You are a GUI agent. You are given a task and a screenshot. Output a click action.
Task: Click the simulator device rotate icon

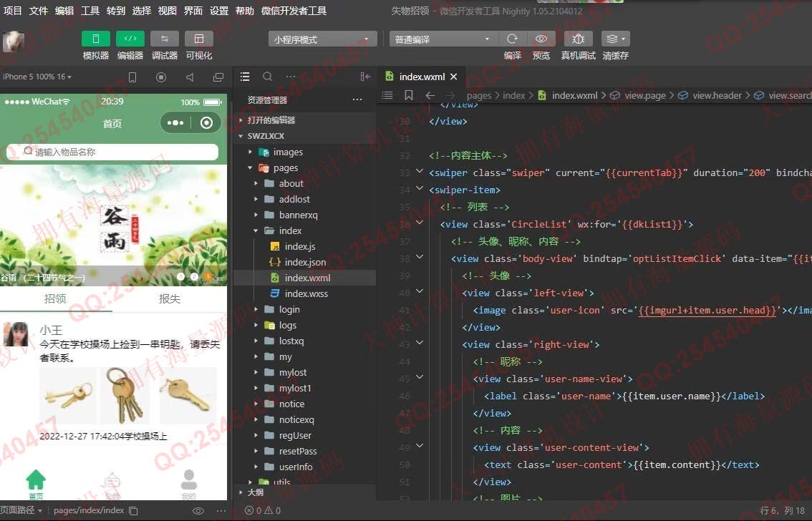(x=132, y=77)
